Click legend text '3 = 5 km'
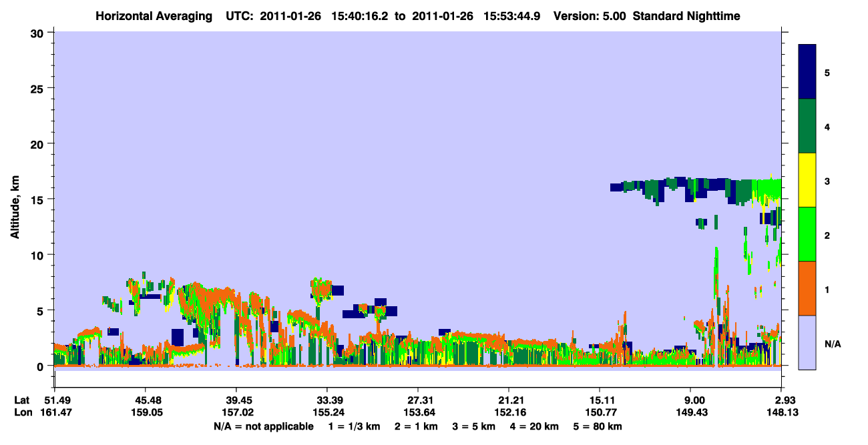Viewport: 868px width, 445px height. [x=474, y=426]
